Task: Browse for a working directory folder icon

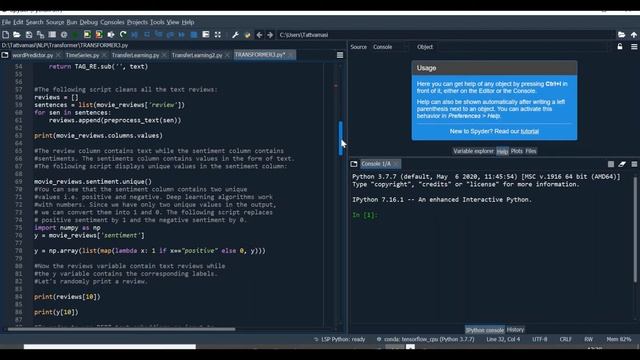Action: pyautogui.click(x=621, y=35)
